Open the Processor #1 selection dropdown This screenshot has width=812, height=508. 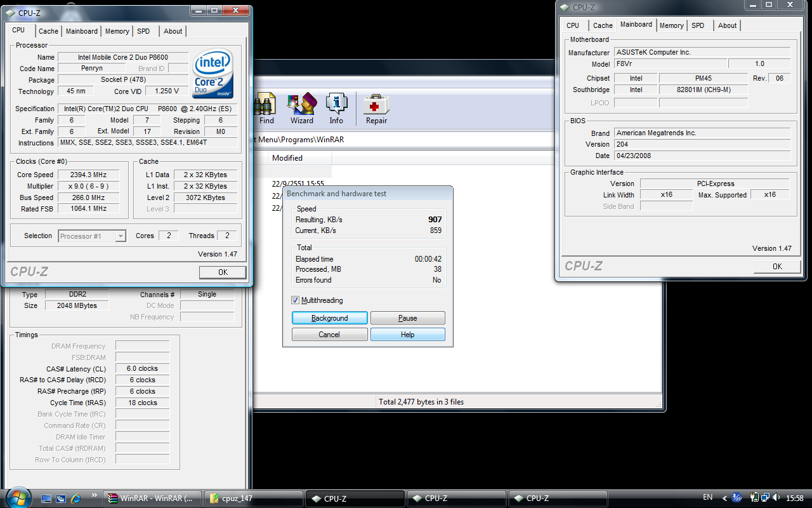pos(93,236)
